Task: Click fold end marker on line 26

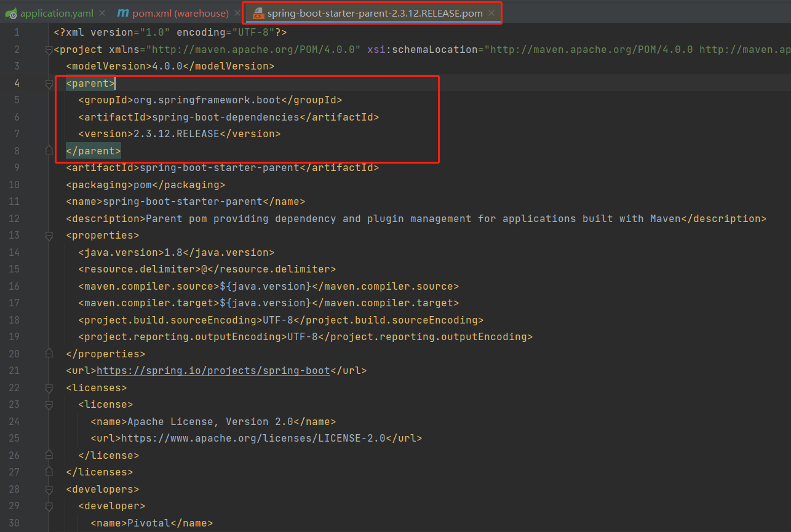Action: [49, 455]
